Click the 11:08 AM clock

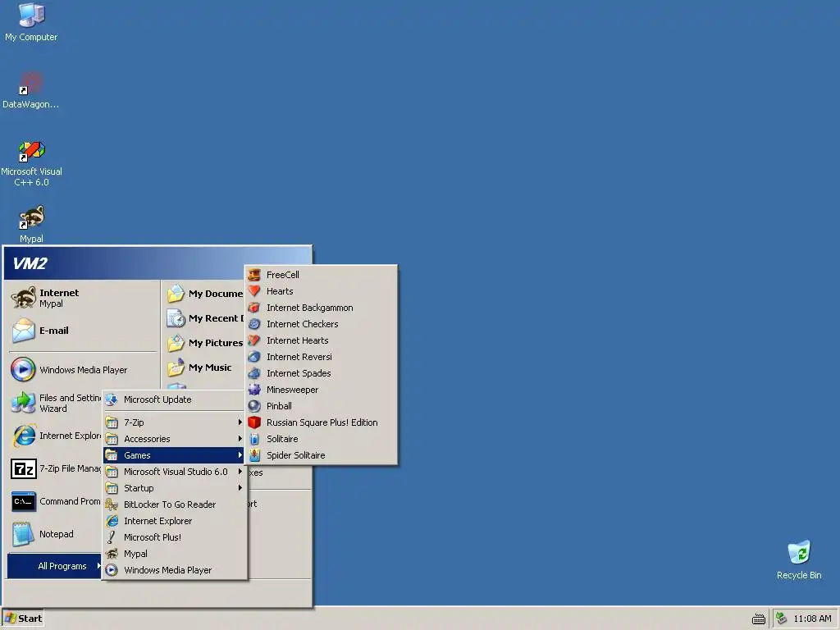click(x=812, y=619)
